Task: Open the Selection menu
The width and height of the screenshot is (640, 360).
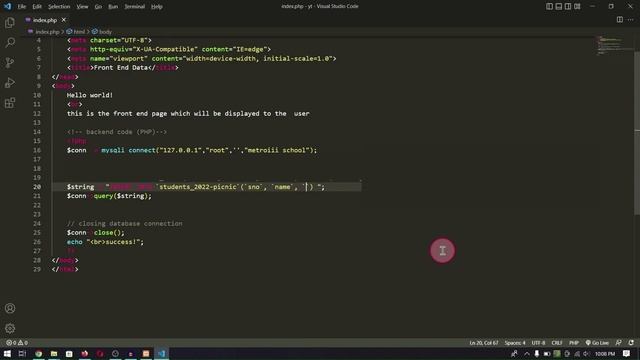Action: click(x=59, y=7)
